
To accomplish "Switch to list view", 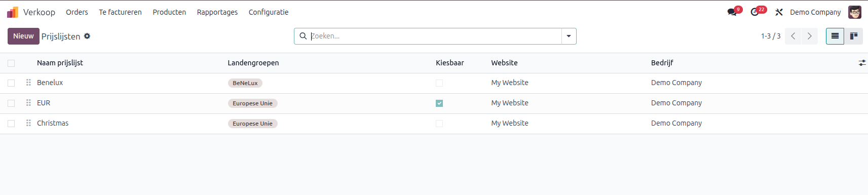I will point(835,36).
